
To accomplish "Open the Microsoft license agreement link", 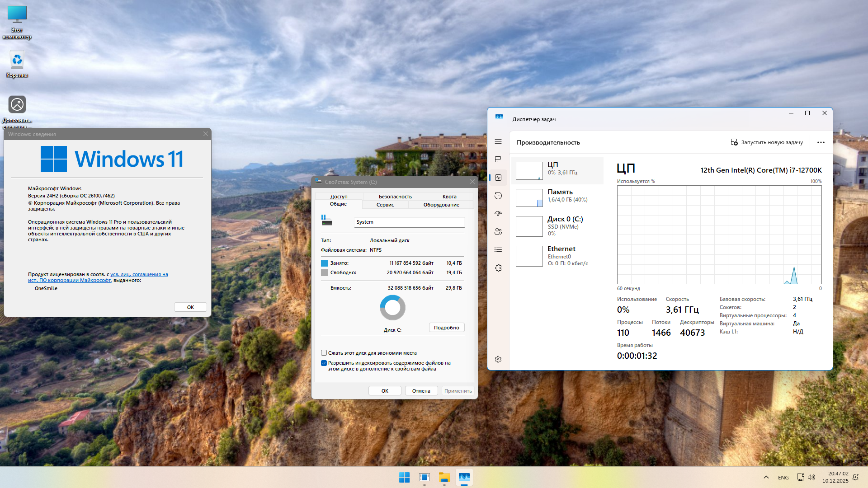I will (139, 274).
